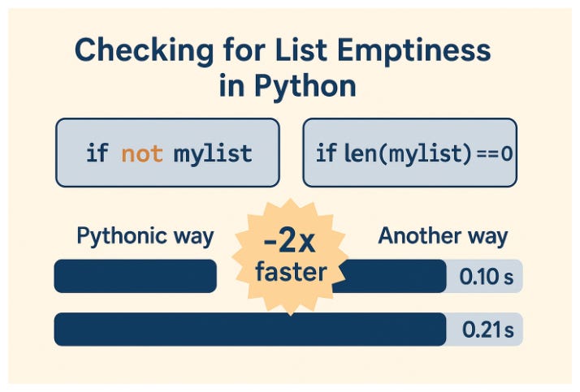
Task: Click the "if len(mylist)==0" code box
Action: (412, 153)
